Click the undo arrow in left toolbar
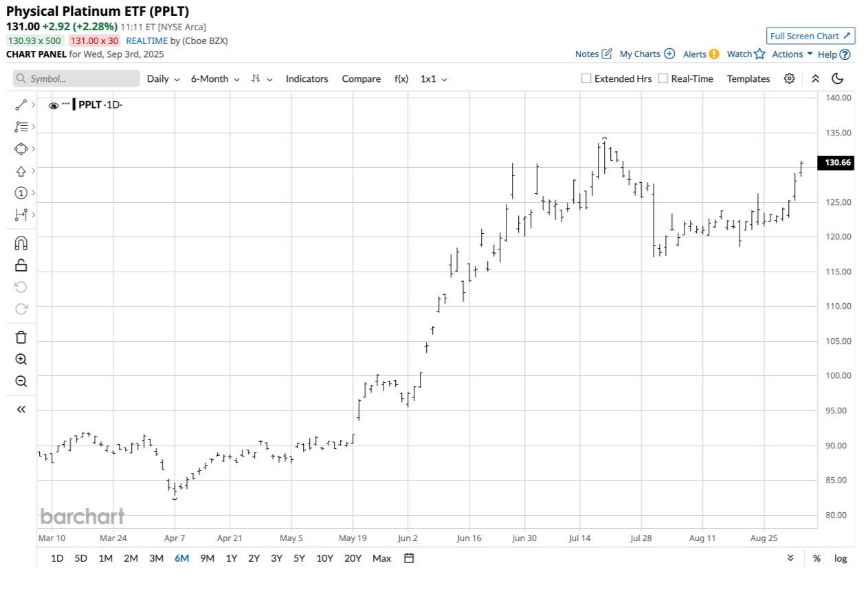 click(x=21, y=287)
